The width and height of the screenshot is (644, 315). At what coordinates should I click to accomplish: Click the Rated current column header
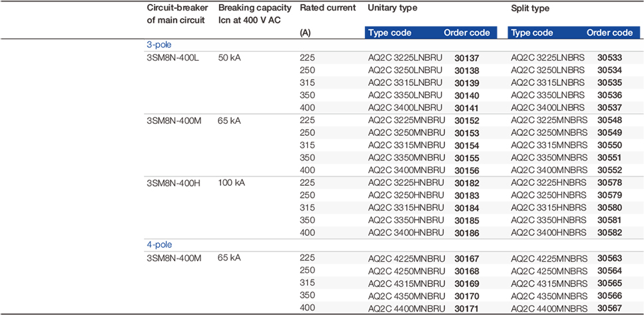coord(327,8)
